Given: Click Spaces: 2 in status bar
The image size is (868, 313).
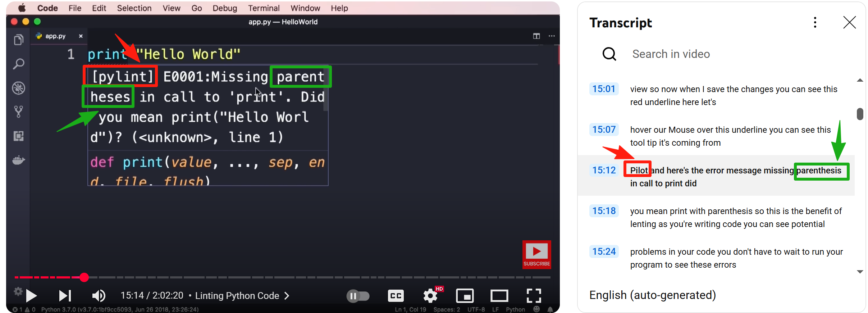Looking at the screenshot, I should point(447,309).
